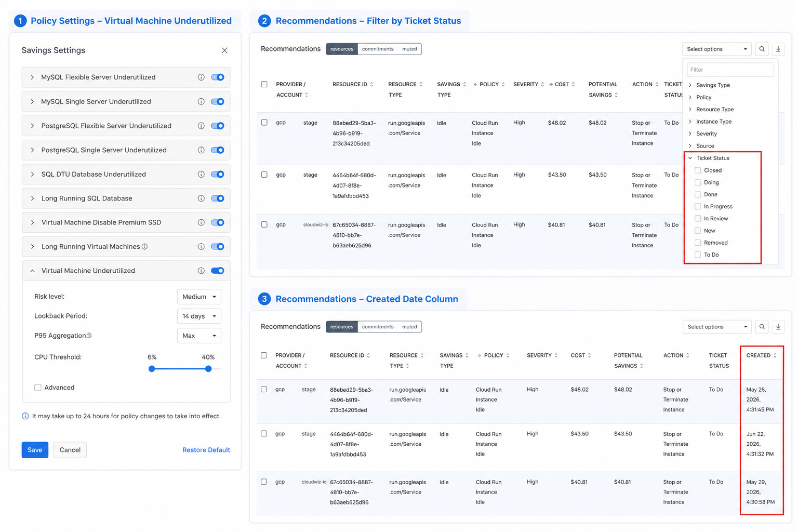
Task: Switch to muted tab in bottom panel
Action: coord(409,327)
